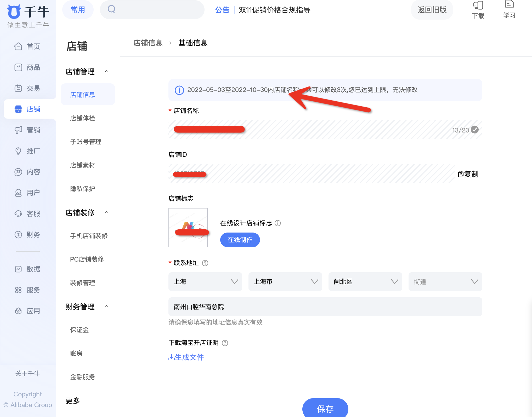
Task: Open 店铺体检 menu item
Action: (83, 118)
